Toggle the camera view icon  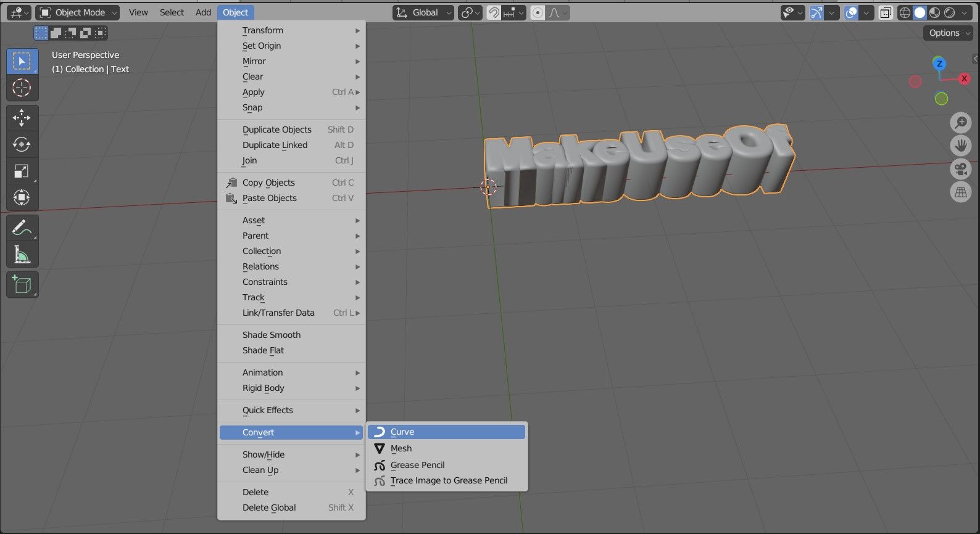[x=961, y=169]
